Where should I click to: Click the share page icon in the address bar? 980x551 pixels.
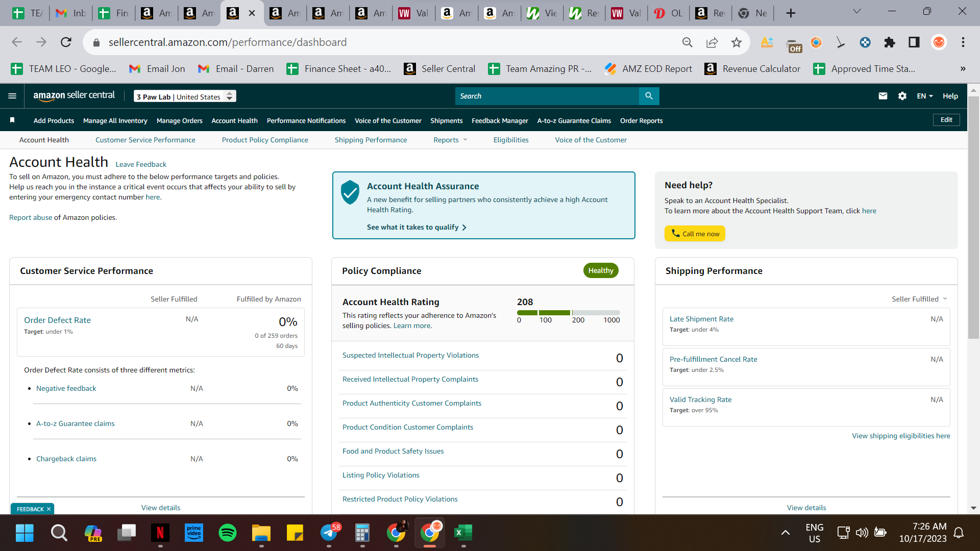pyautogui.click(x=712, y=42)
